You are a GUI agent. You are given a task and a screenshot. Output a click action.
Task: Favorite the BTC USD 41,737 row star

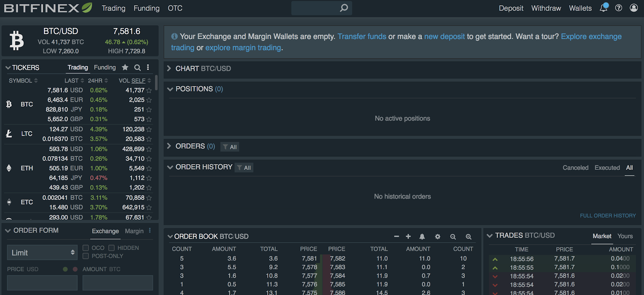(149, 91)
